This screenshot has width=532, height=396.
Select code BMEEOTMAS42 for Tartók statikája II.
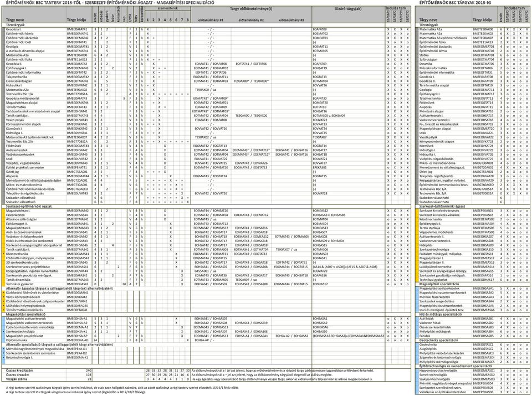coord(78,250)
